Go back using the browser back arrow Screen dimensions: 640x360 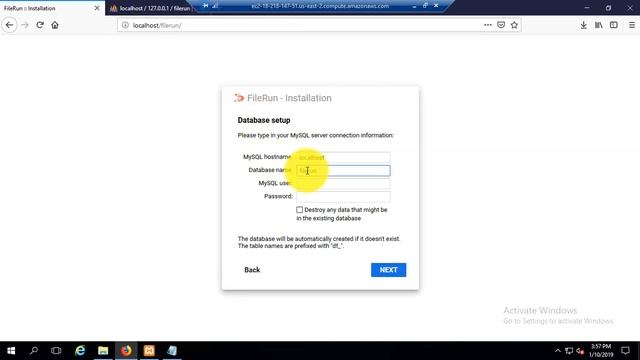(x=9, y=25)
